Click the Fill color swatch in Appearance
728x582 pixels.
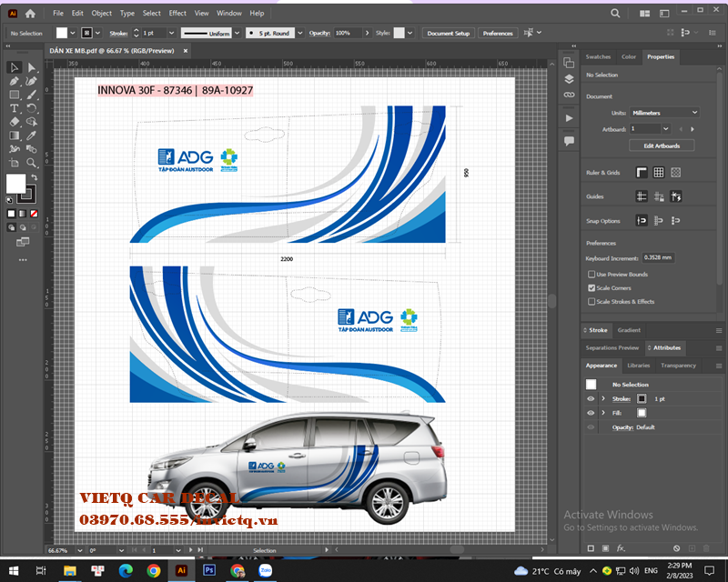[x=642, y=413]
